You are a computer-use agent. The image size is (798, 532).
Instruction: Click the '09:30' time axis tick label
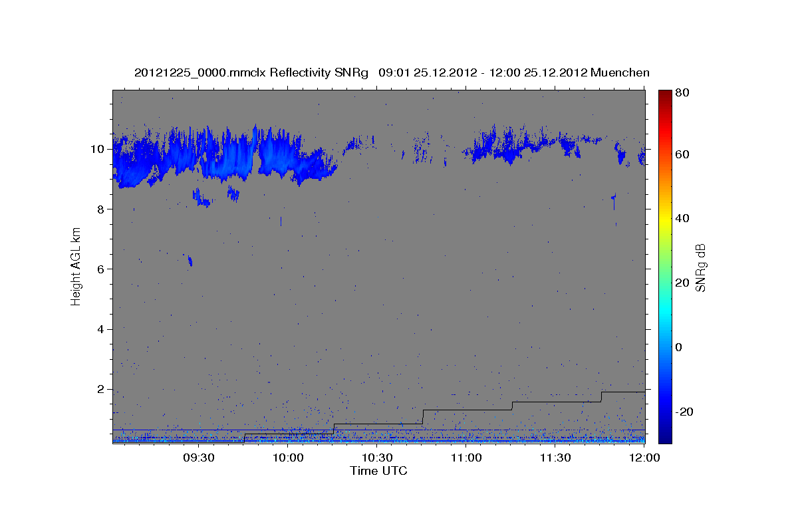(198, 458)
